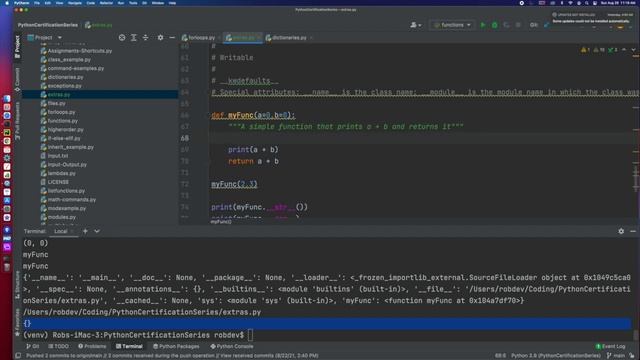Click the green Debug bug icon

coord(495,25)
